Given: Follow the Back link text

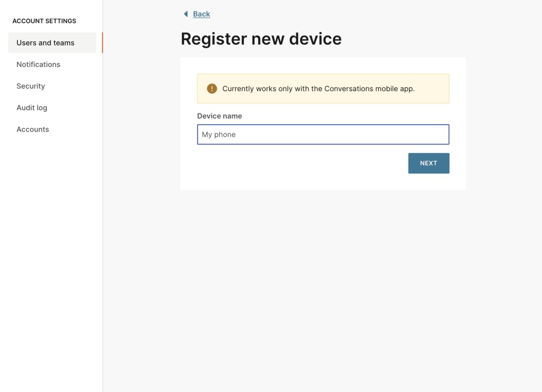Looking at the screenshot, I should click(202, 14).
